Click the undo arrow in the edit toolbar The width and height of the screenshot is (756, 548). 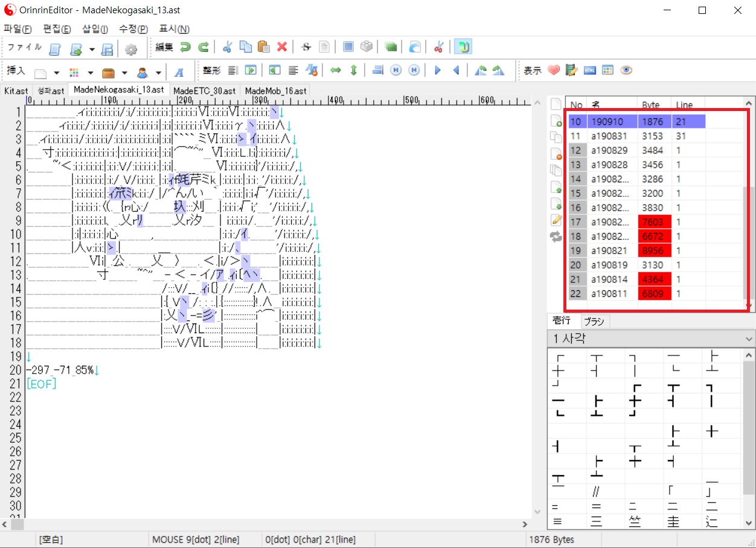tap(185, 47)
